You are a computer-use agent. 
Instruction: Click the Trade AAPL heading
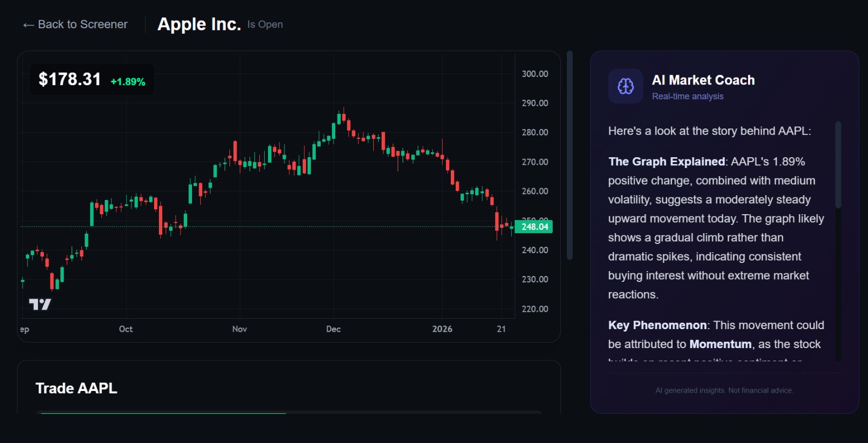tap(76, 388)
